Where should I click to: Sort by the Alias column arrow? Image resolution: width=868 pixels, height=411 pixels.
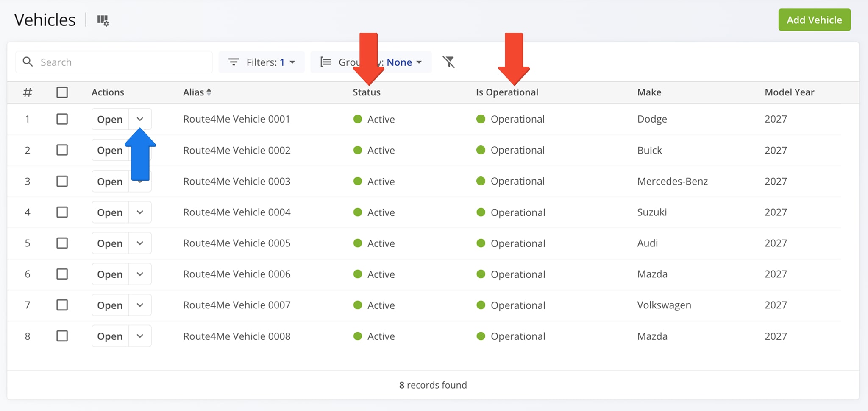[x=209, y=92]
